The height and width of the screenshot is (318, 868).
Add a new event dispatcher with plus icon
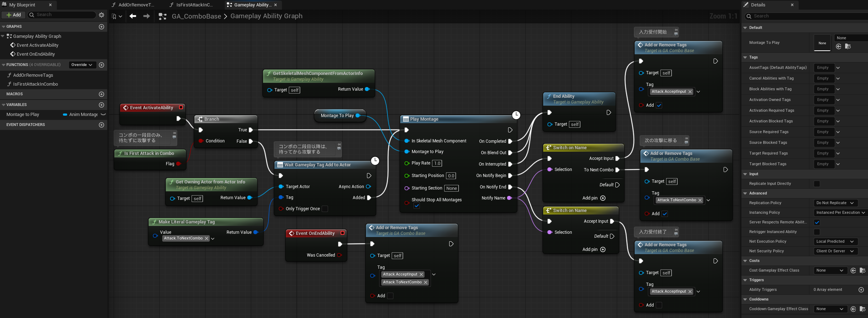(x=101, y=125)
